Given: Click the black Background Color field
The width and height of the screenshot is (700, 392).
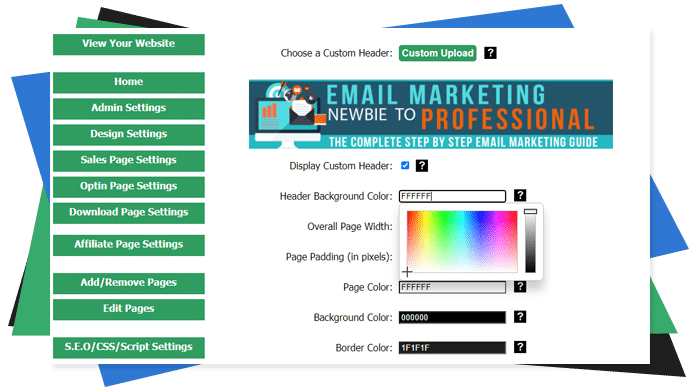Looking at the screenshot, I should pyautogui.click(x=452, y=317).
